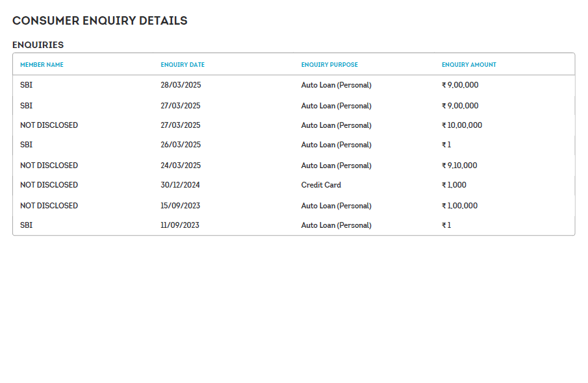Click SBI member name in the 28/03/2025 row
588x383 pixels.
27,85
